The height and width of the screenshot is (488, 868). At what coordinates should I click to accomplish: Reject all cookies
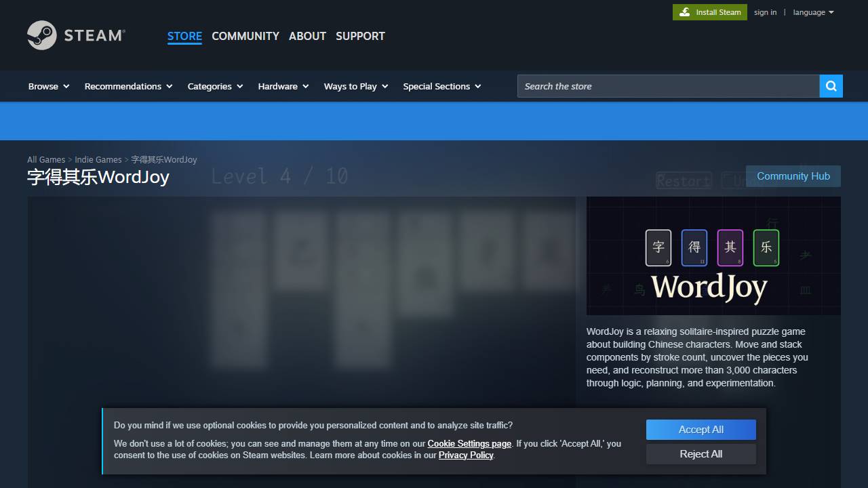click(701, 454)
